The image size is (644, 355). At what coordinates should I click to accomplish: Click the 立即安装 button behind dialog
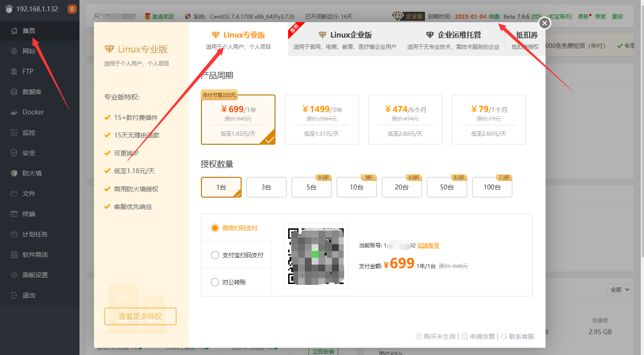click(x=323, y=351)
